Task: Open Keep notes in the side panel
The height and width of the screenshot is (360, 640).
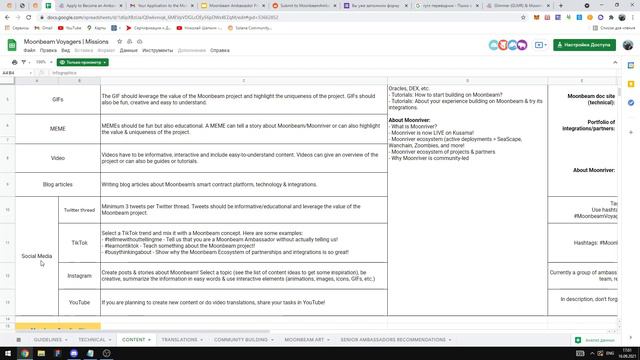Action: (631, 84)
